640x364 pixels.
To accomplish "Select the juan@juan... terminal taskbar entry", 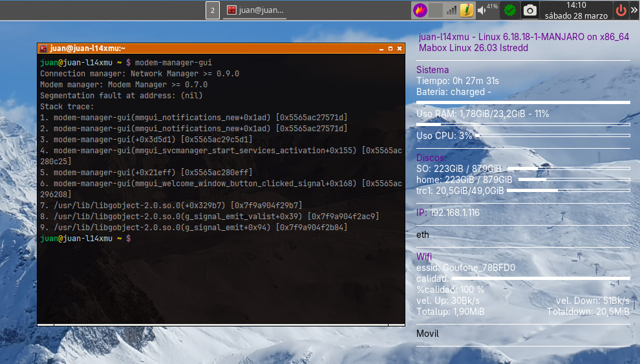I will pyautogui.click(x=255, y=10).
